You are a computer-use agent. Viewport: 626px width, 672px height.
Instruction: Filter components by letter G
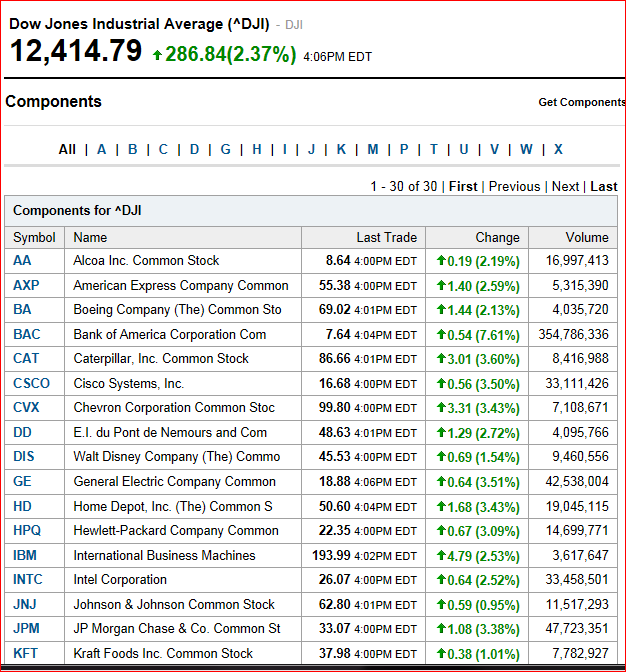pyautogui.click(x=225, y=149)
